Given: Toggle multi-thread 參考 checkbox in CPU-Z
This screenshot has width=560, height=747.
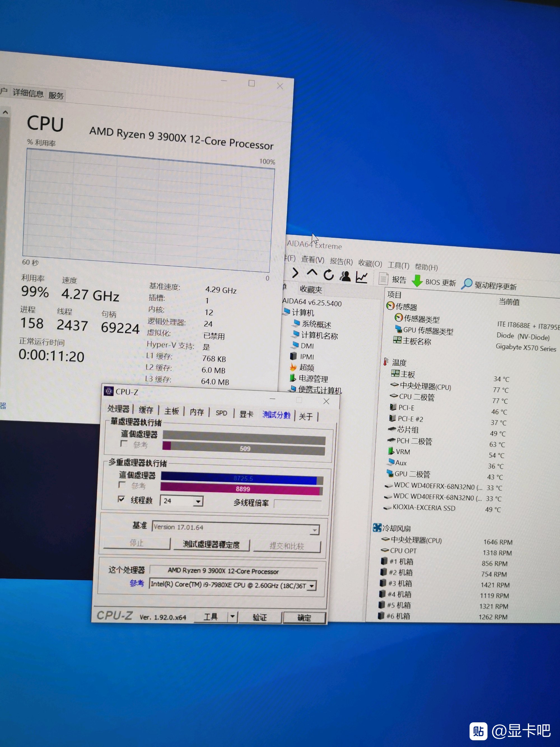Looking at the screenshot, I should pyautogui.click(x=122, y=485).
